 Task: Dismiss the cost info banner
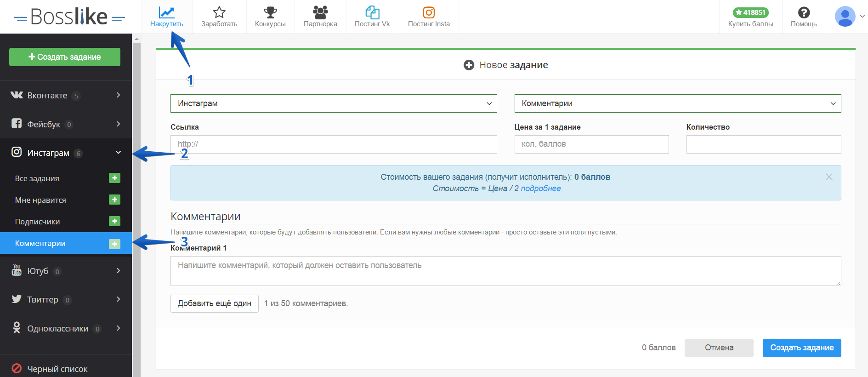[829, 177]
